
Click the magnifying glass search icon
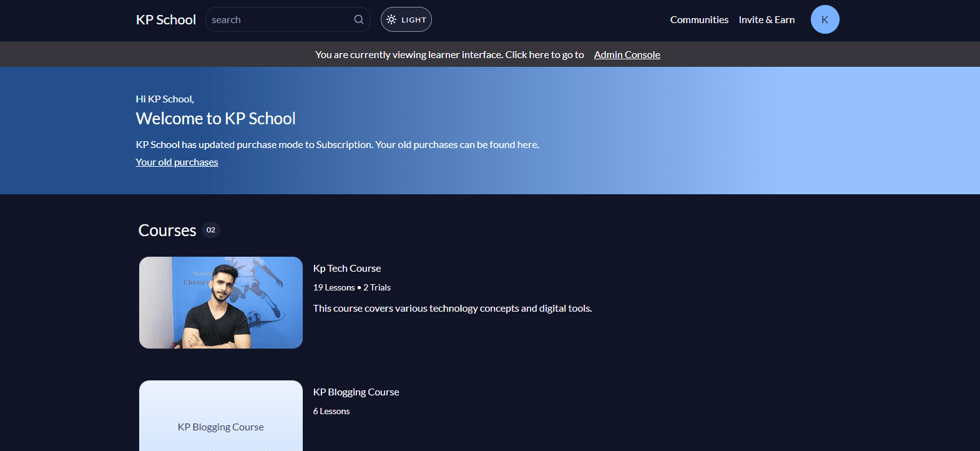pyautogui.click(x=359, y=19)
